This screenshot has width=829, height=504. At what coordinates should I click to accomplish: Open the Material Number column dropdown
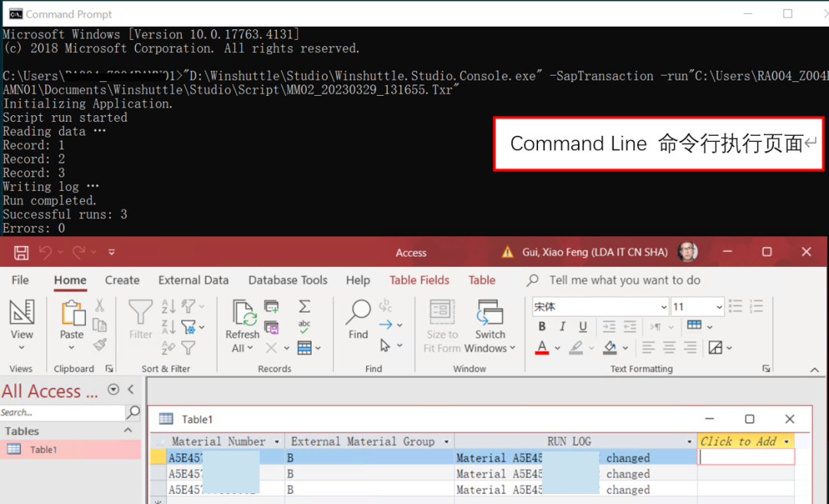tap(276, 442)
